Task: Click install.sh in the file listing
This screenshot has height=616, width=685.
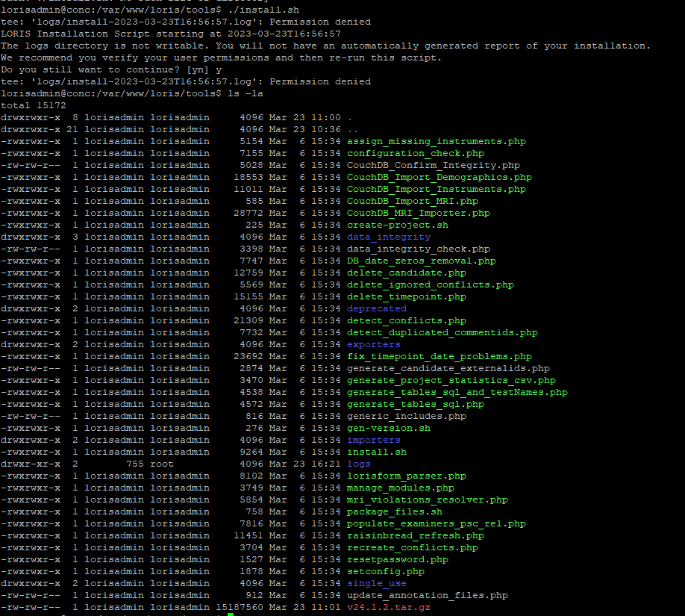Action: click(377, 452)
